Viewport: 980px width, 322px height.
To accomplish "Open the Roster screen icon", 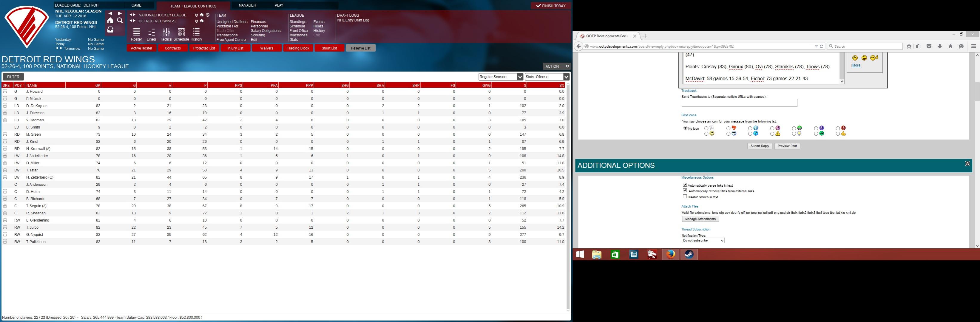I will coord(136,32).
